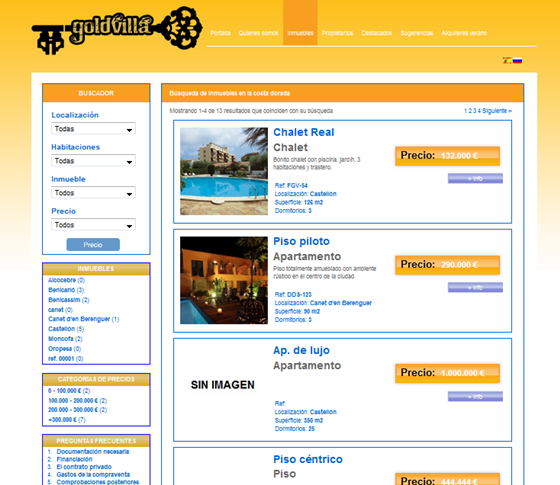This screenshot has height=485, width=560.
Task: Select price category 100.000 - 200.000 €
Action: (x=78, y=401)
